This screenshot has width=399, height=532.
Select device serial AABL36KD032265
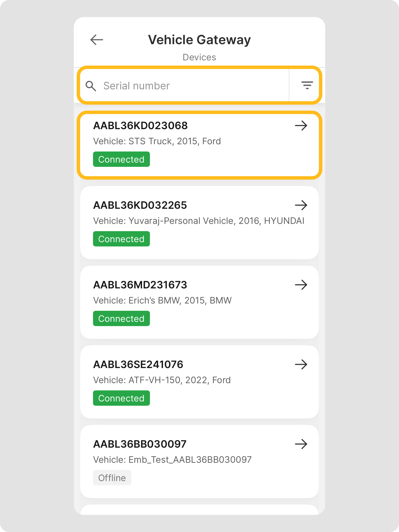point(140,205)
